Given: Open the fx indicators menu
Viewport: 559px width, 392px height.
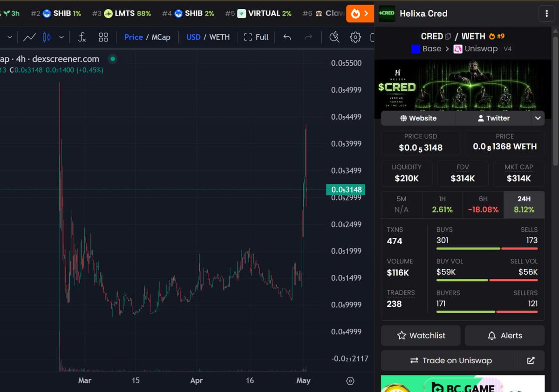Looking at the screenshot, I should 82,37.
